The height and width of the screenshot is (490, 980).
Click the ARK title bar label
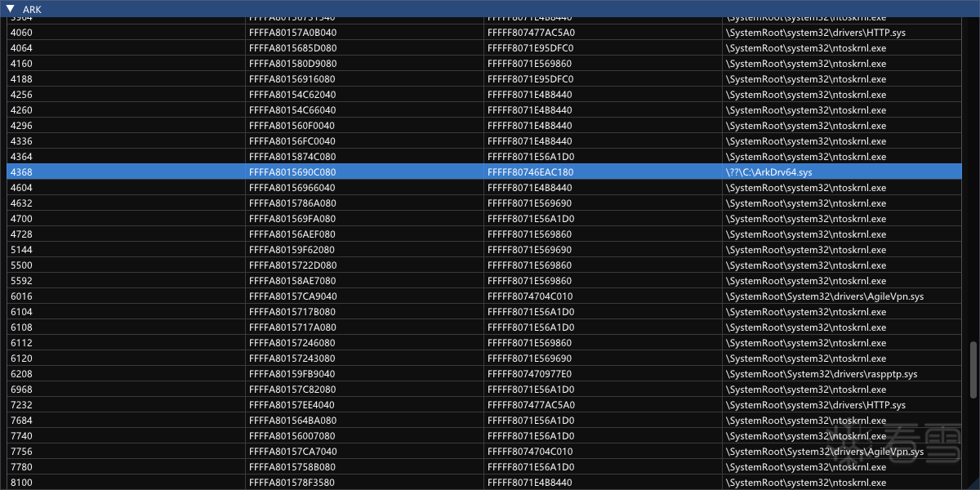pos(32,9)
